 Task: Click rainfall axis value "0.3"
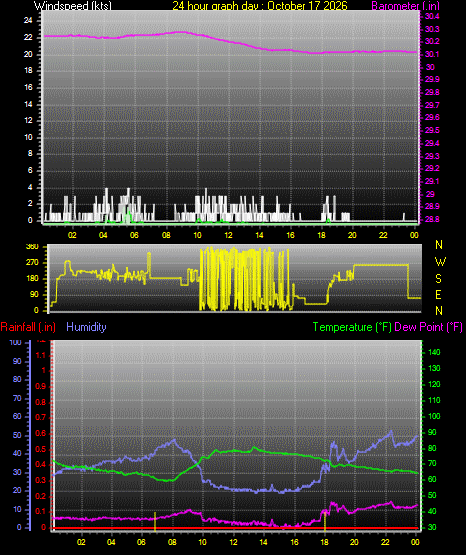click(x=41, y=480)
